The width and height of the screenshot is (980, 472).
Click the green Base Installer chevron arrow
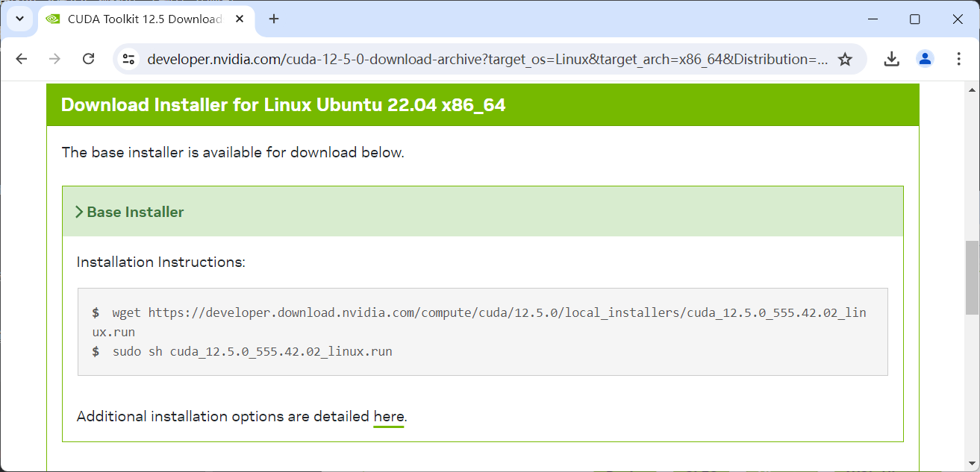[x=79, y=212]
